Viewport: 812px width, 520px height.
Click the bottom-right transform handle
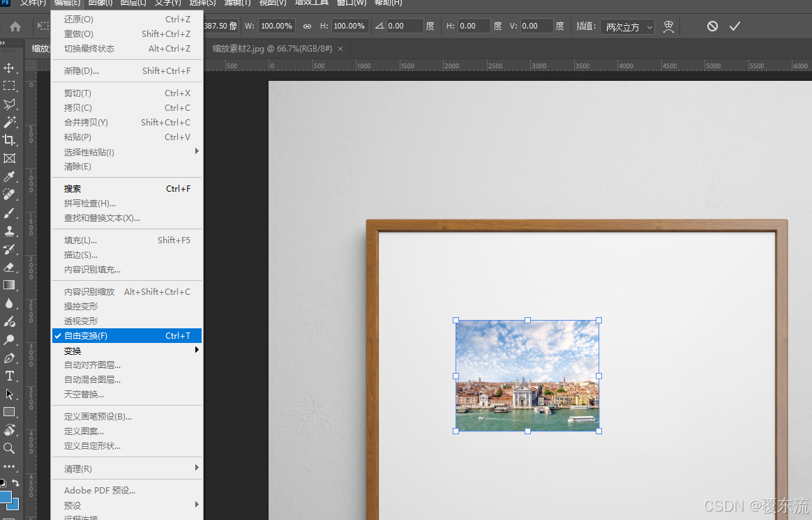click(x=599, y=431)
